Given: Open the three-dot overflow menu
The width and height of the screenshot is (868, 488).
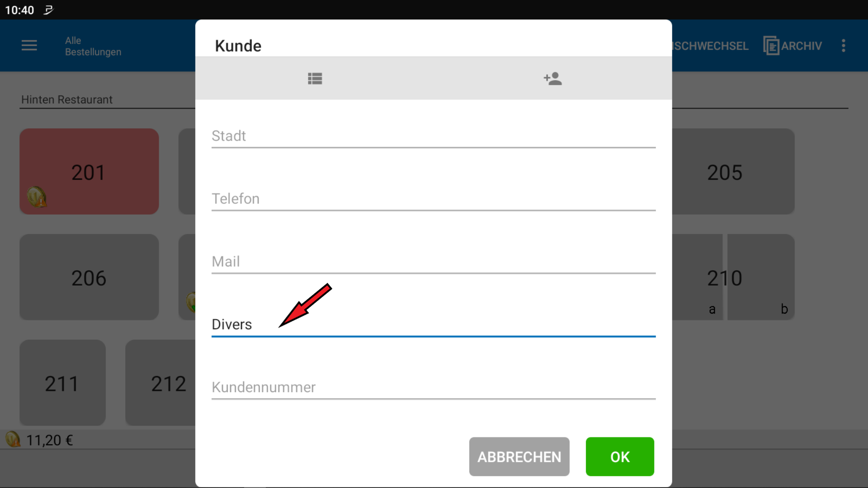Looking at the screenshot, I should click(x=843, y=45).
